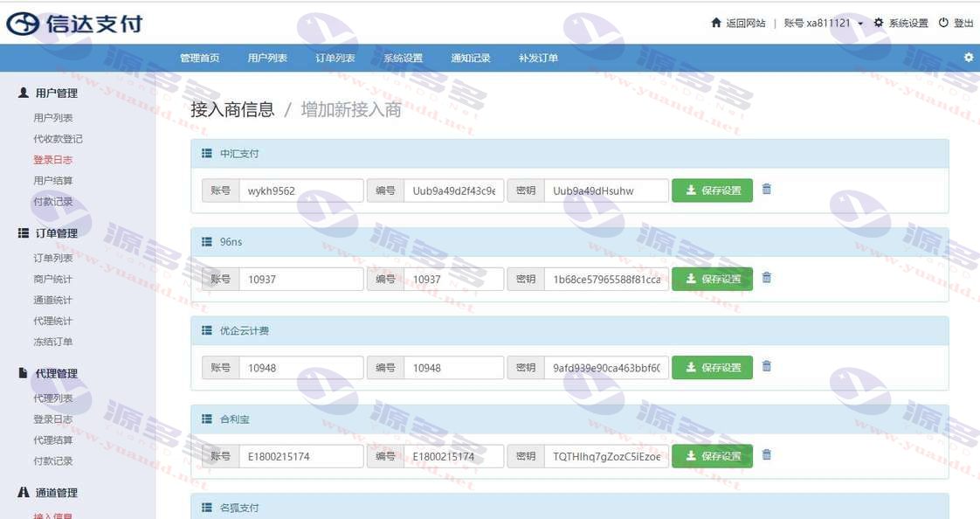The height and width of the screenshot is (519, 980).
Task: Click the list icon in the 名狐支付 header
Action: [207, 508]
